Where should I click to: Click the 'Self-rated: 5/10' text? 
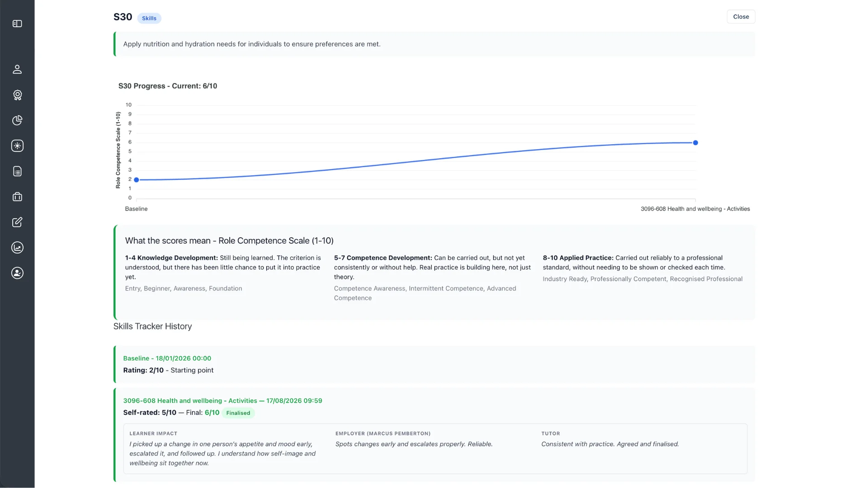(x=150, y=413)
